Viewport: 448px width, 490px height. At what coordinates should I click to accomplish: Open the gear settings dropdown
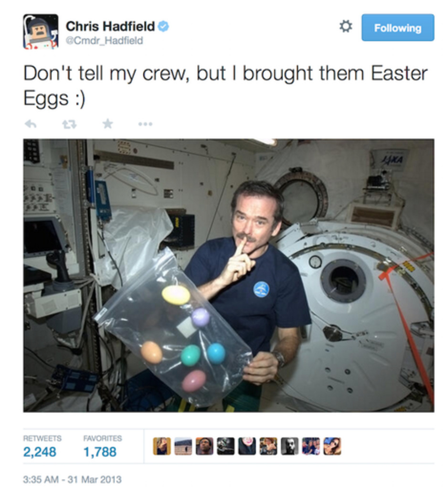(345, 26)
